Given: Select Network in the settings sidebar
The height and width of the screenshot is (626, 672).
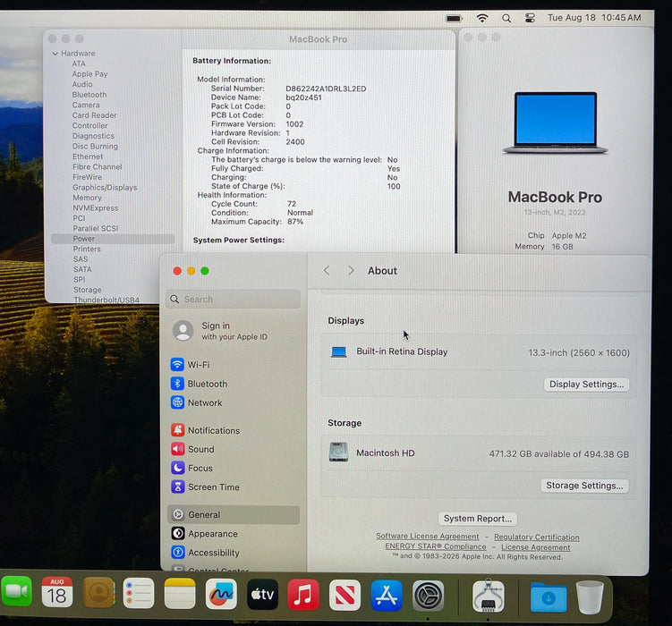Looking at the screenshot, I should [196, 402].
